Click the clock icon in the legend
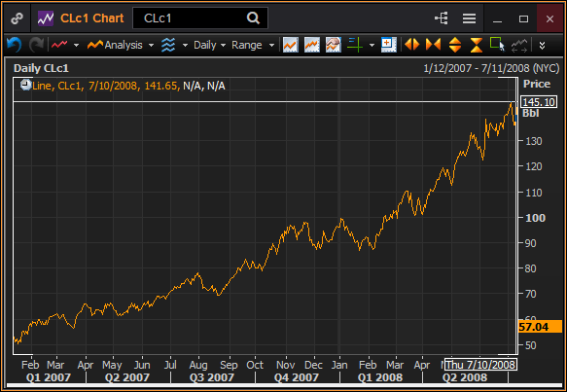The image size is (567, 392). (x=25, y=85)
